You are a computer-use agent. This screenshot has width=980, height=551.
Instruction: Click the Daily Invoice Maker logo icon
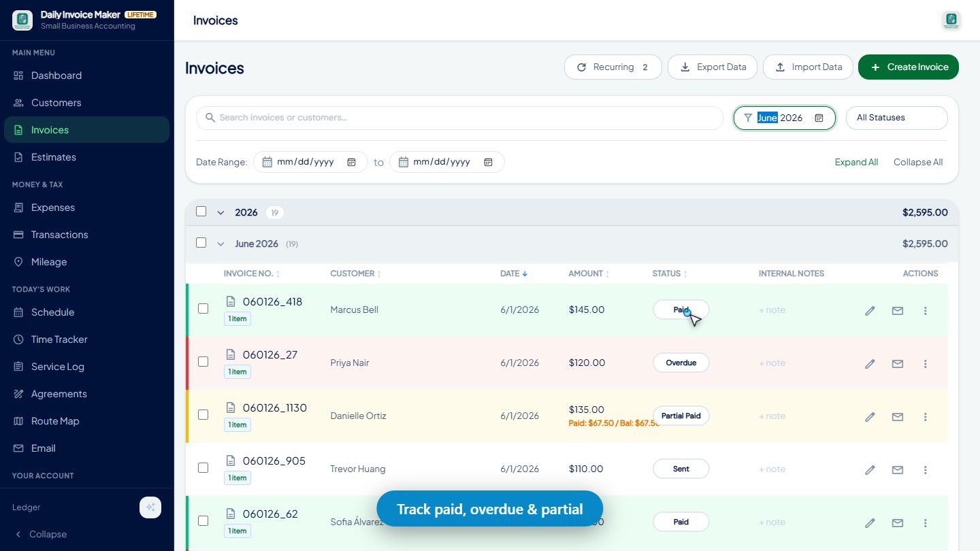pos(22,20)
